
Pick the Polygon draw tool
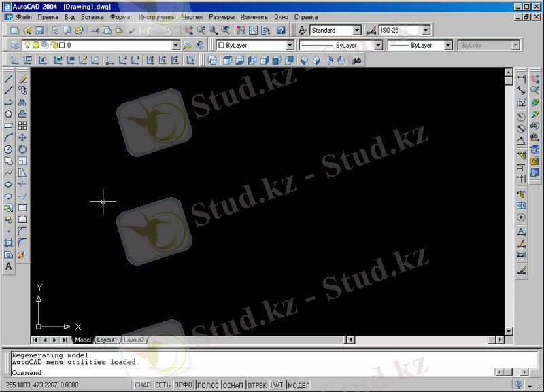click(x=9, y=114)
